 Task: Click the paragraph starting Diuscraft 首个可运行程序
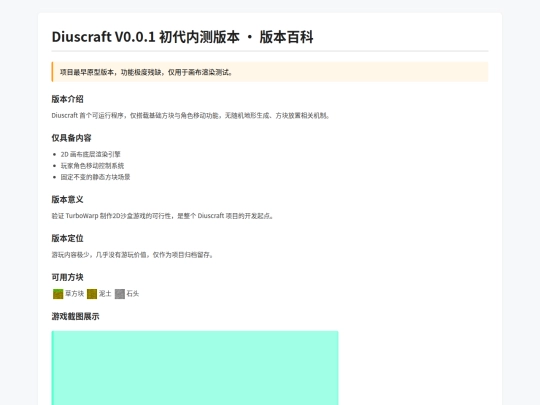[x=191, y=116]
